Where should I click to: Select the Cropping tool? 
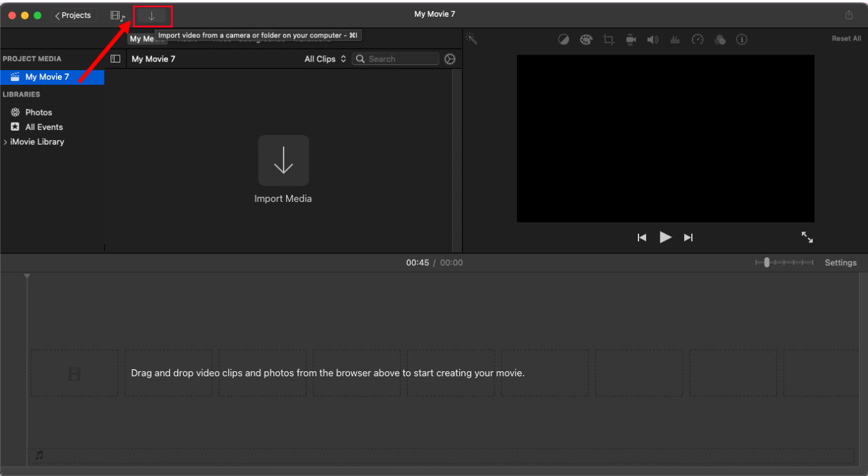(608, 40)
